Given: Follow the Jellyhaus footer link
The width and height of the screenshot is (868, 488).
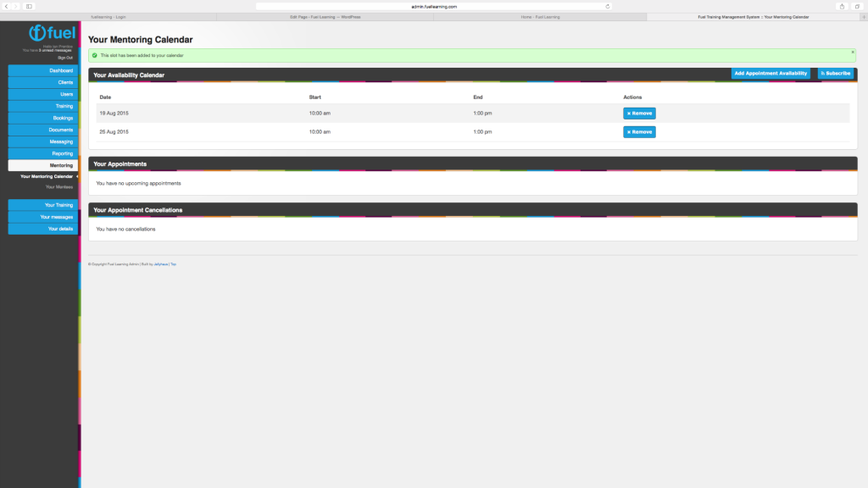Looking at the screenshot, I should point(160,264).
